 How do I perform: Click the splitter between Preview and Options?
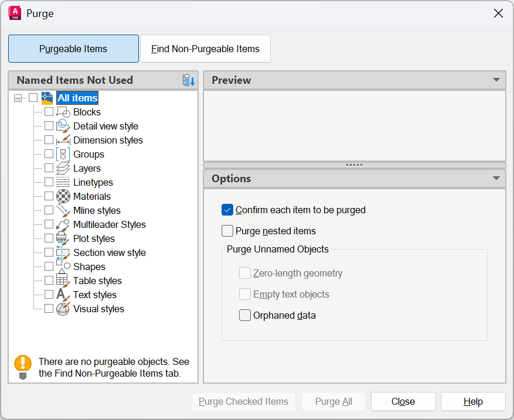click(x=354, y=165)
